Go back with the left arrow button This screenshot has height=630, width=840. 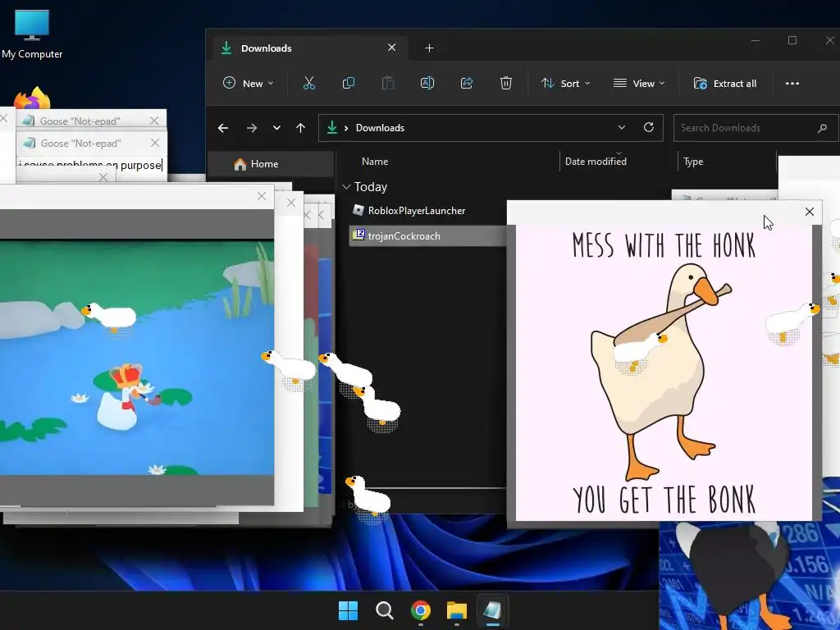[x=223, y=128]
